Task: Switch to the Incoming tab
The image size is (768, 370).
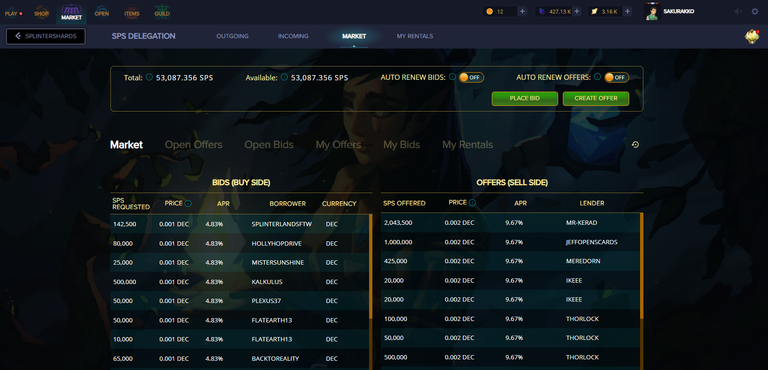Action: coord(293,36)
